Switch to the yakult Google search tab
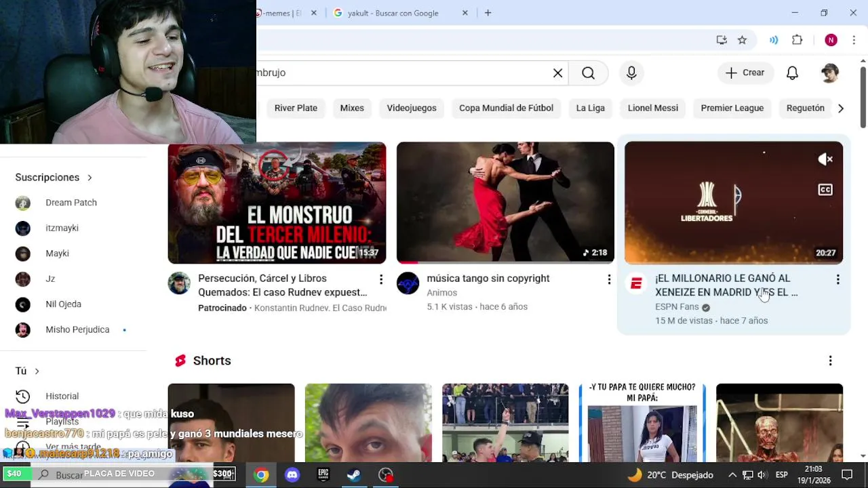868x488 pixels. point(393,13)
